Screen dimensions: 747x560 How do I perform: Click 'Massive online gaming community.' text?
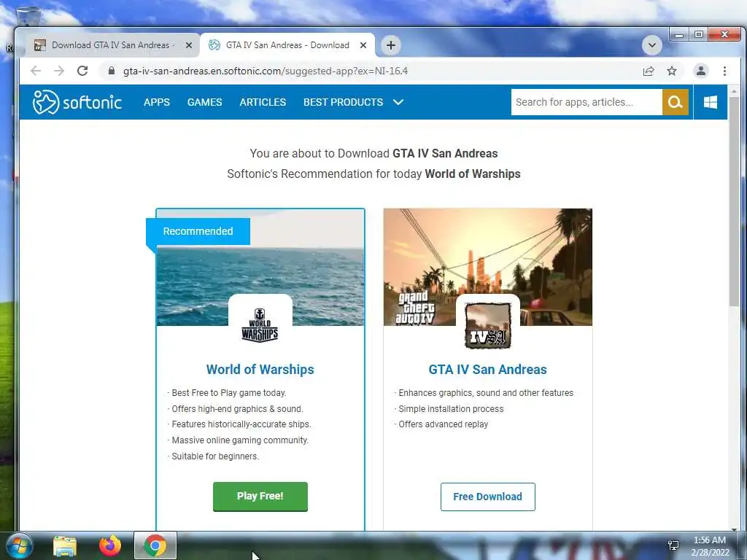click(x=240, y=440)
